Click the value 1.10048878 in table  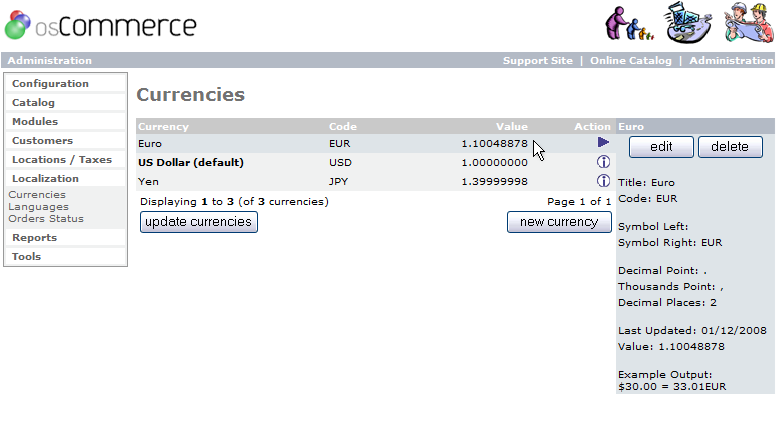(x=494, y=143)
